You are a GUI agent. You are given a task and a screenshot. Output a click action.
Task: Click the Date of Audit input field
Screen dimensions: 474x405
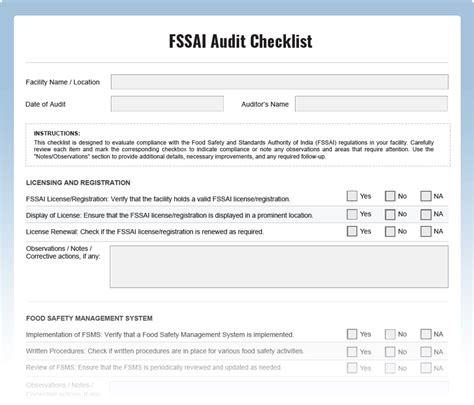[x=167, y=104]
